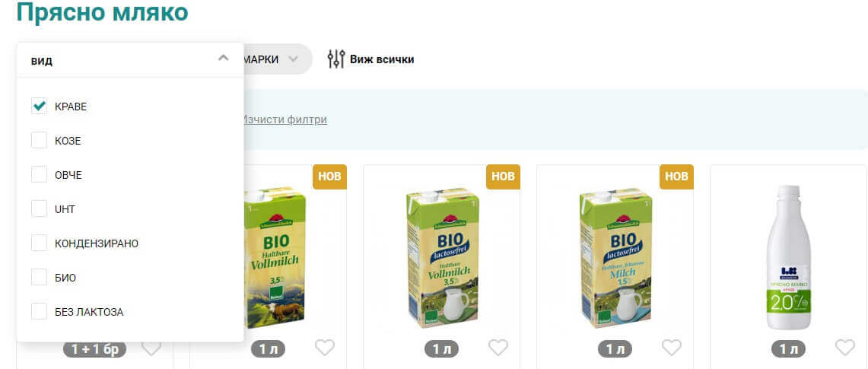This screenshot has height=369, width=868.
Task: Select the ОВЧЕ sheep milk filter
Action: tap(40, 175)
